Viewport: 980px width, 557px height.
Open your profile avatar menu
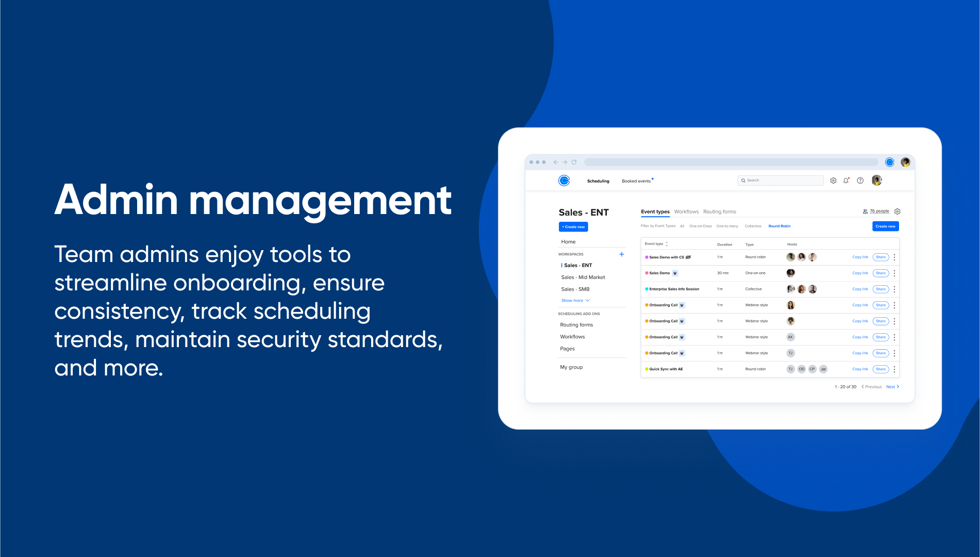coord(876,180)
